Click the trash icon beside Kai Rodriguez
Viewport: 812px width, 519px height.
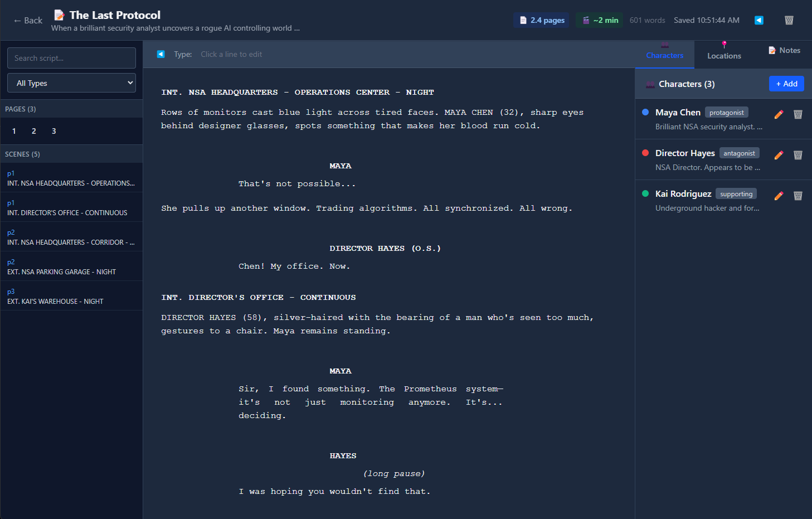tap(798, 195)
